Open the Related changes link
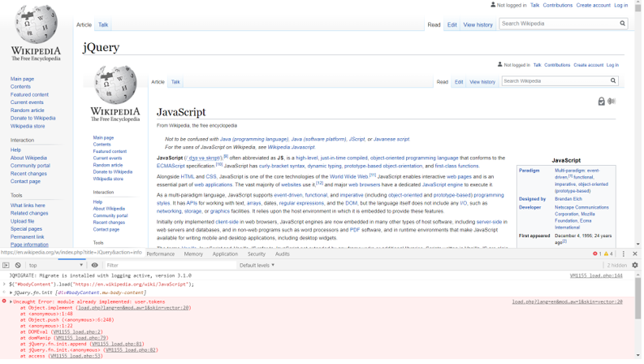Screen dimensions: 644x364 pos(29,214)
